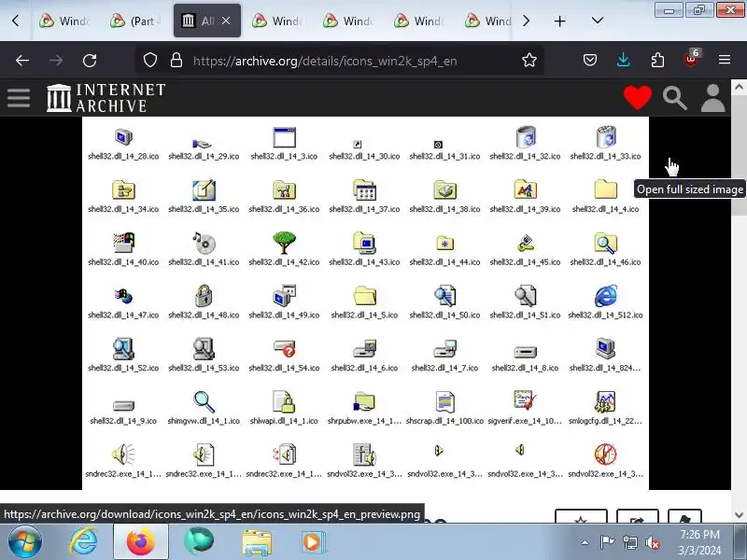The width and height of the screenshot is (747, 560).
Task: Click the red donate heart icon
Action: click(x=638, y=98)
